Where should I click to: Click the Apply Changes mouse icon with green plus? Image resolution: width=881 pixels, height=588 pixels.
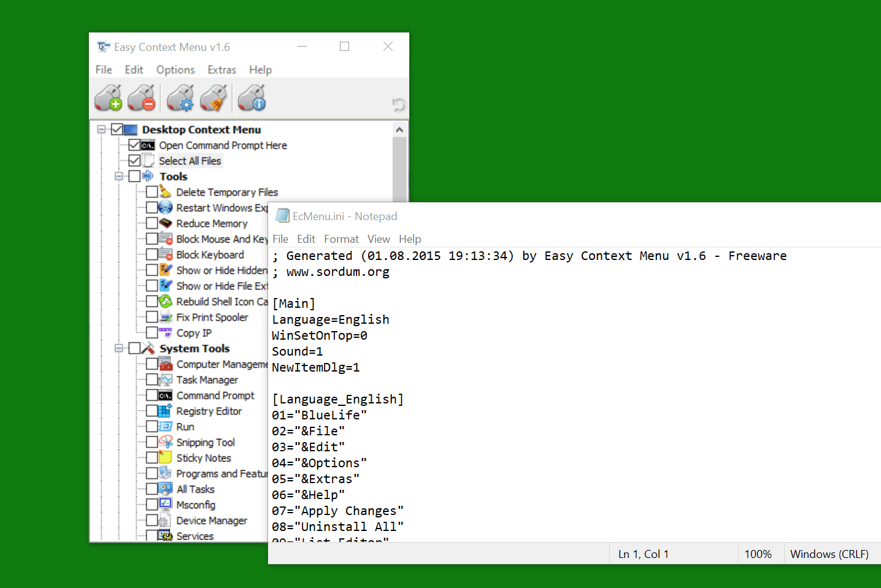pyautogui.click(x=109, y=97)
